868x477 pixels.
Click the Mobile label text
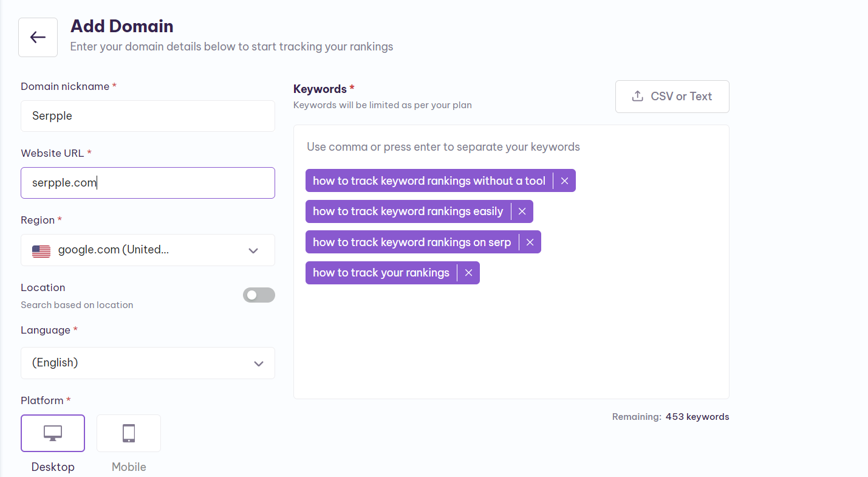[129, 467]
